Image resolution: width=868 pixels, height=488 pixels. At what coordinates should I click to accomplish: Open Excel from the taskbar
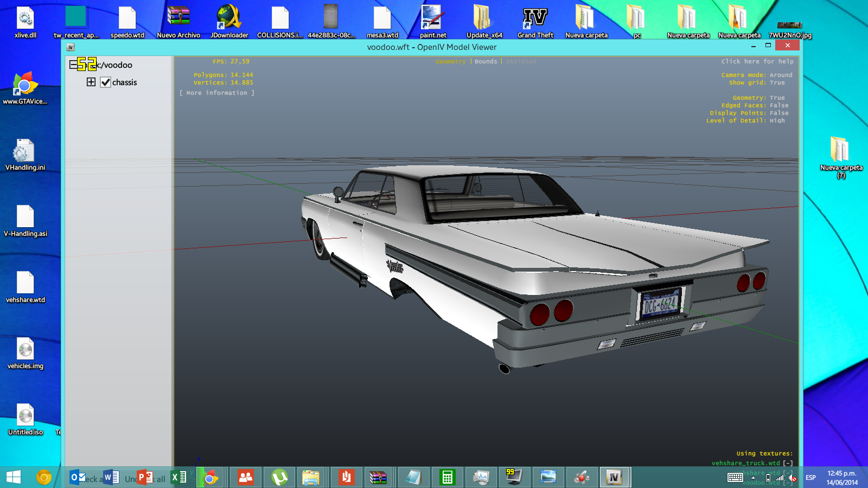178,477
